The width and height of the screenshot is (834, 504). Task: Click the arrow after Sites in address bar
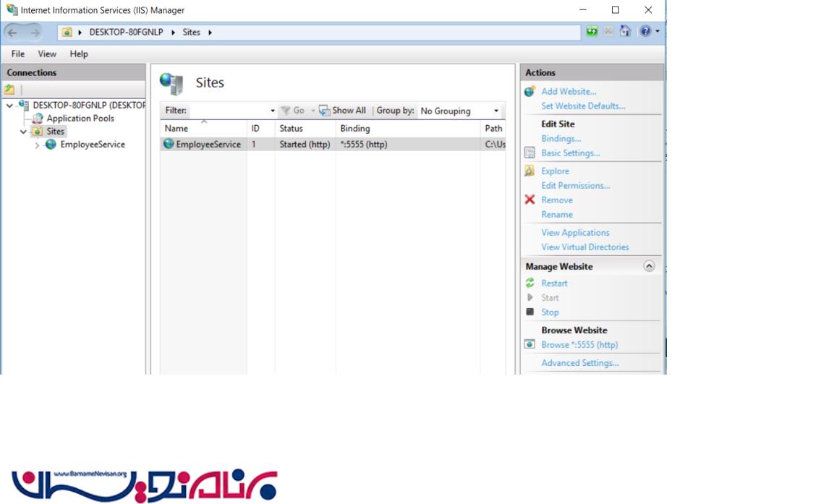coord(210,33)
